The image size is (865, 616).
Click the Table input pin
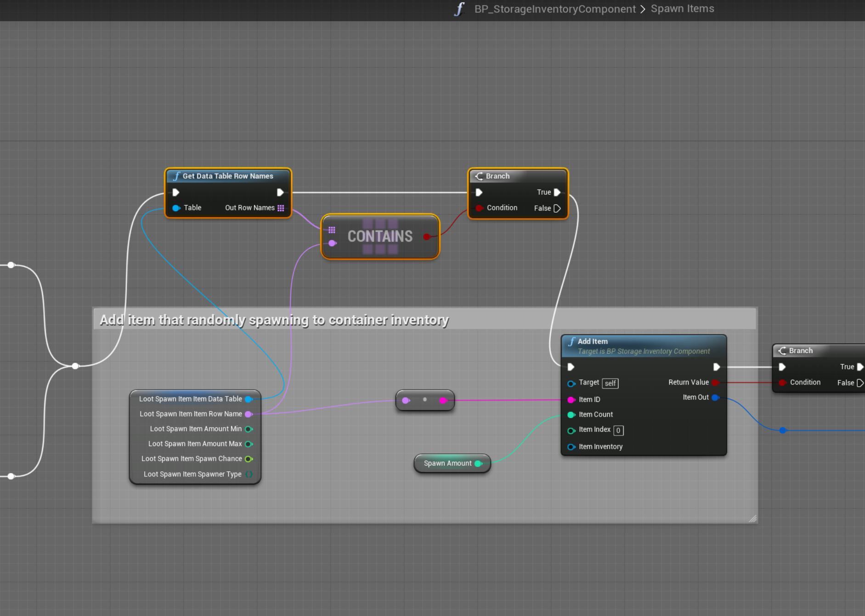(176, 208)
